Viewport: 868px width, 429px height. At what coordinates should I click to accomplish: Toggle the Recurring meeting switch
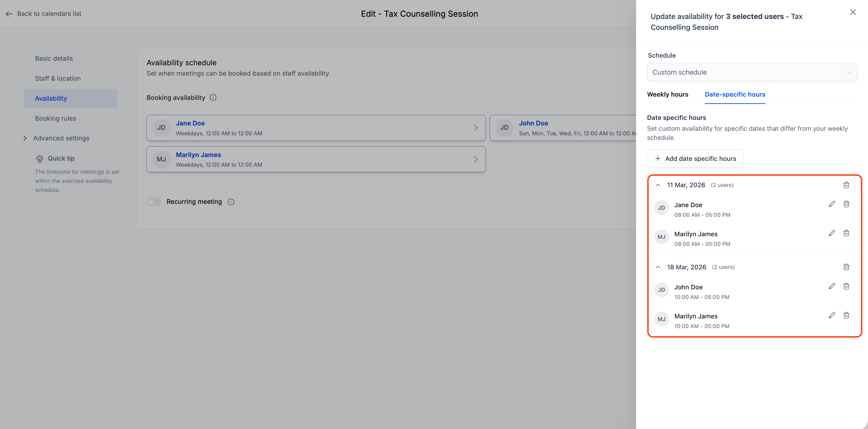pos(154,202)
